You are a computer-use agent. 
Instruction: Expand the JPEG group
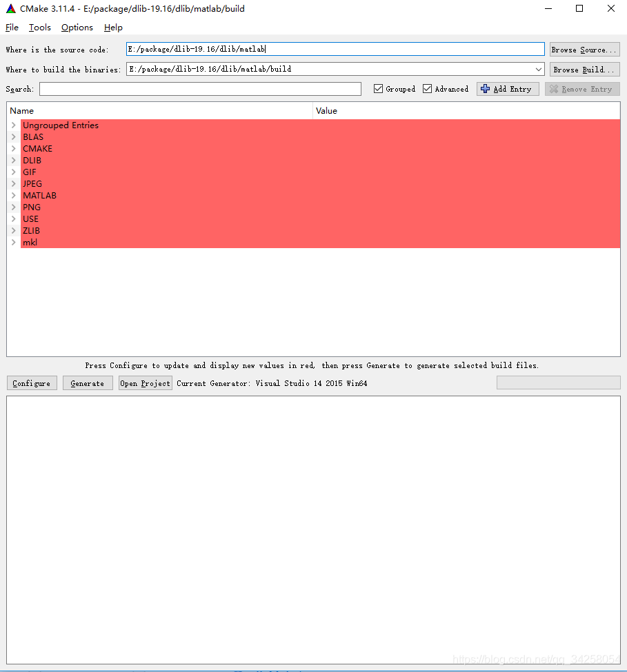click(14, 183)
